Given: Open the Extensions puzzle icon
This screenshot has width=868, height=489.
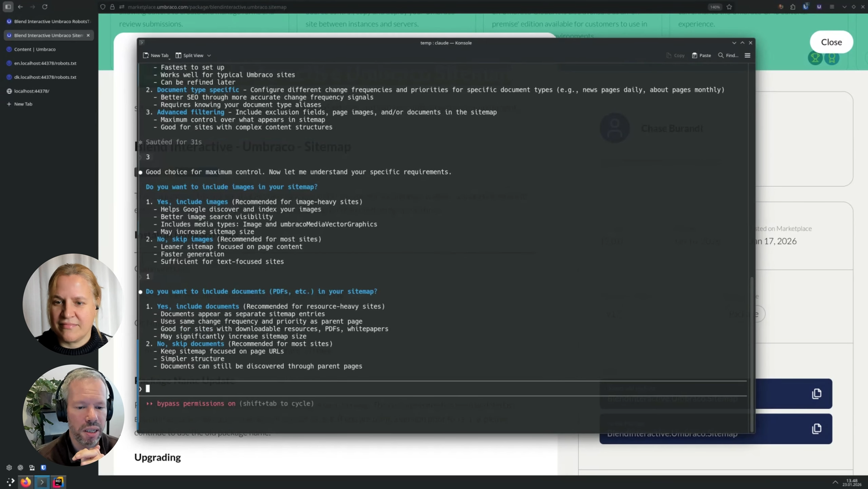Looking at the screenshot, I should pos(793,7).
